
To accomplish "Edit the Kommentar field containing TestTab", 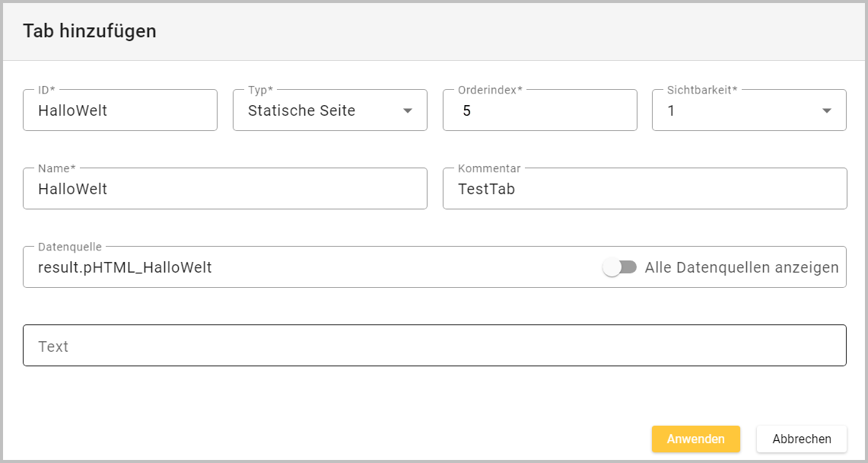I will click(x=644, y=189).
